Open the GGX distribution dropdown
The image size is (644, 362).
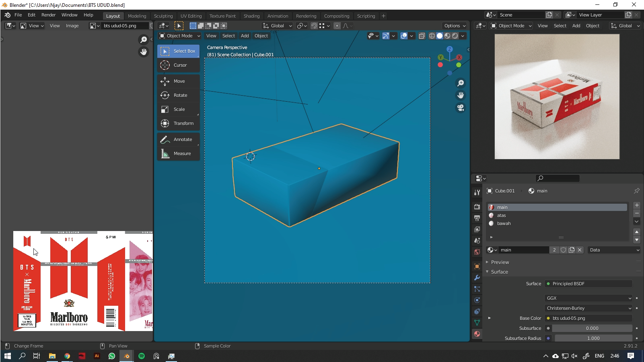589,298
